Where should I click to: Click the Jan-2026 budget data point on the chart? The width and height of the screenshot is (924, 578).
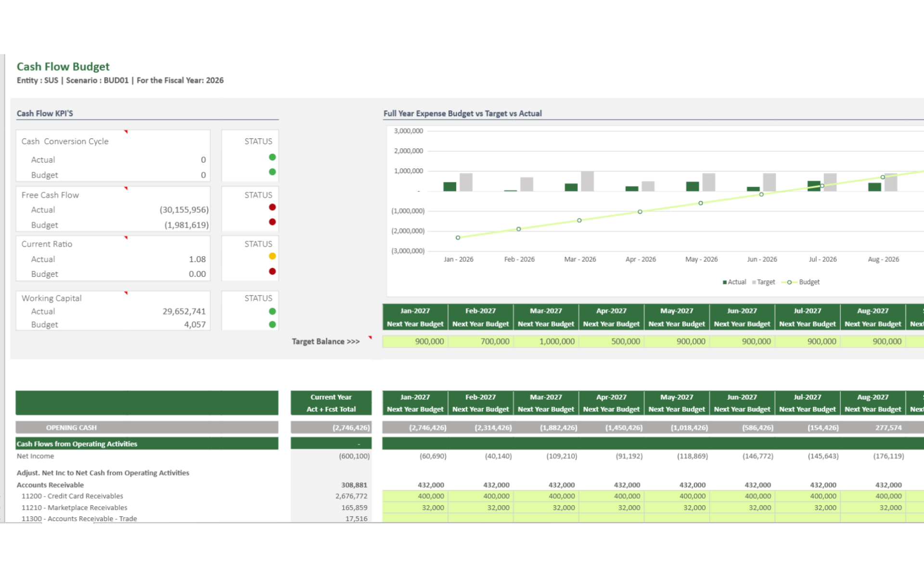click(458, 237)
